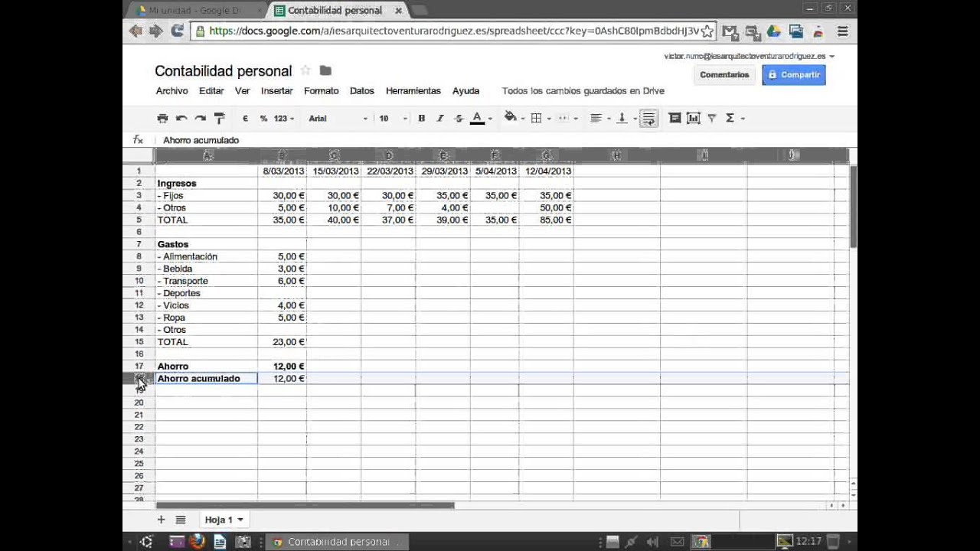Open the Herramientas menu
980x551 pixels.
(x=413, y=90)
